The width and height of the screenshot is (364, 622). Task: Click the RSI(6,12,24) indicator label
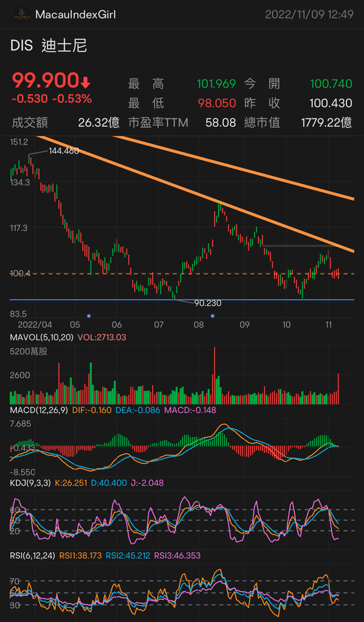[33, 556]
